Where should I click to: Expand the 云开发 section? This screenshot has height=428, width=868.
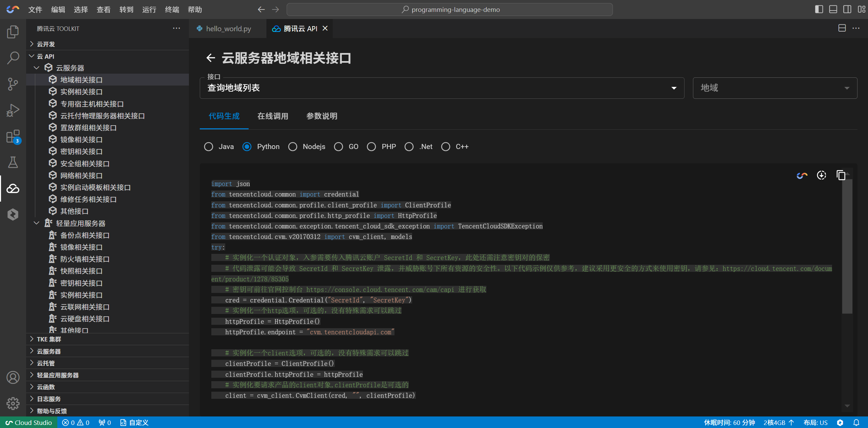(x=108, y=44)
